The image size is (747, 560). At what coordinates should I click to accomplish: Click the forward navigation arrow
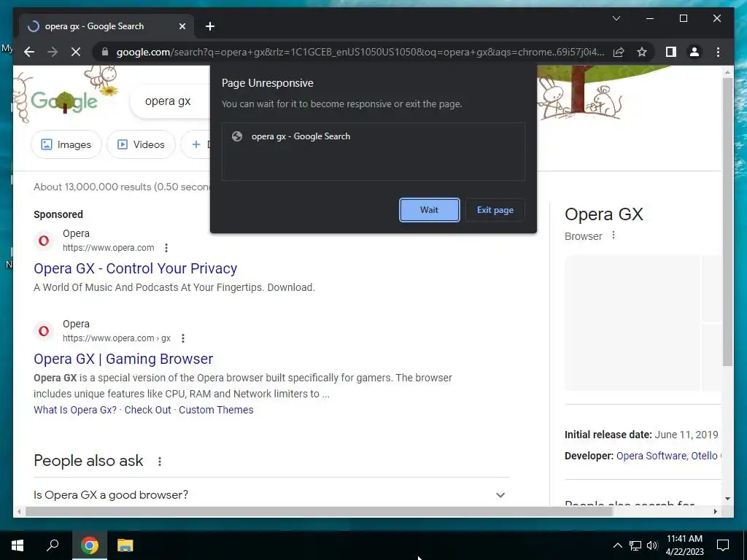pos(53,52)
